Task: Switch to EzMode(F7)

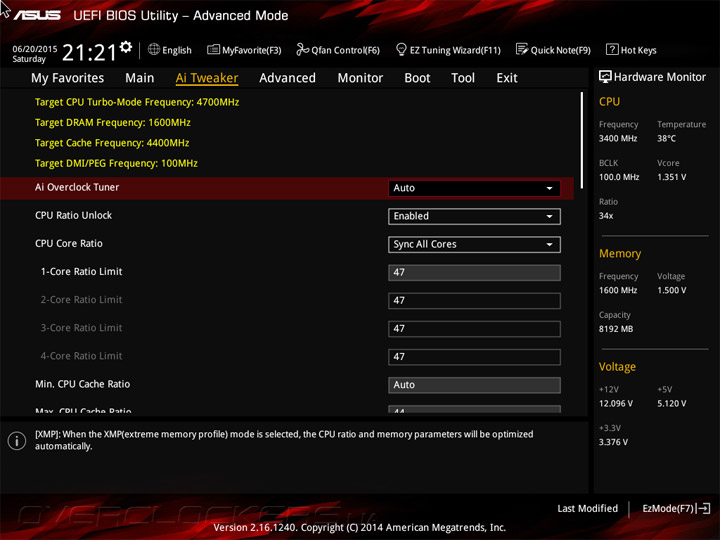Action: pyautogui.click(x=676, y=508)
